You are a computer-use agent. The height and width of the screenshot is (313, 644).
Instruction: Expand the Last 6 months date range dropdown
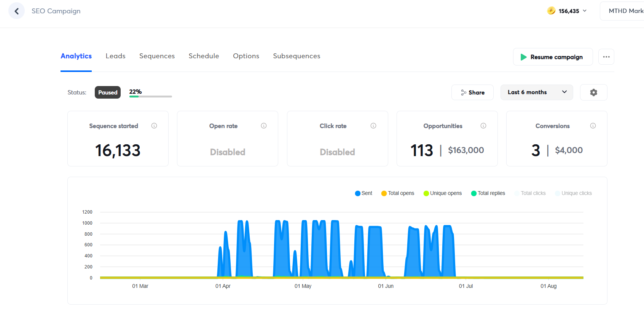pos(536,93)
